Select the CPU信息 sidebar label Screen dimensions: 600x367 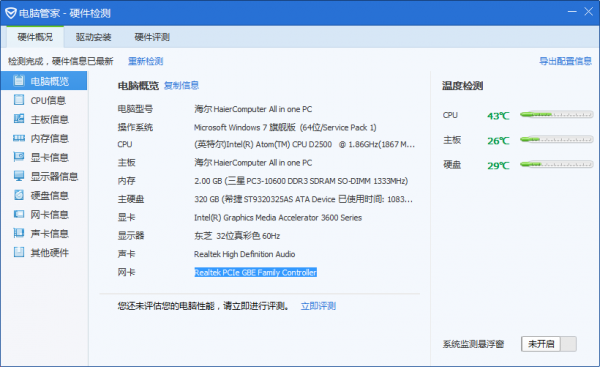(48, 100)
